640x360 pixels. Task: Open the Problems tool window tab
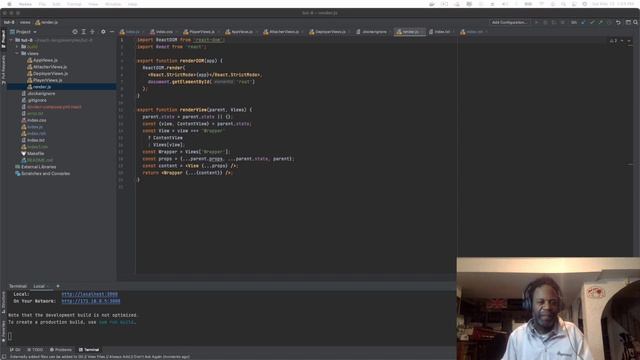click(60, 350)
